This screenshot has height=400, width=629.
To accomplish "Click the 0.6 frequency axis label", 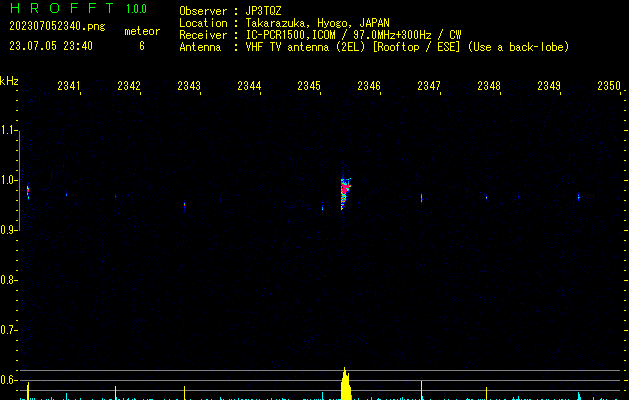I will click(9, 380).
